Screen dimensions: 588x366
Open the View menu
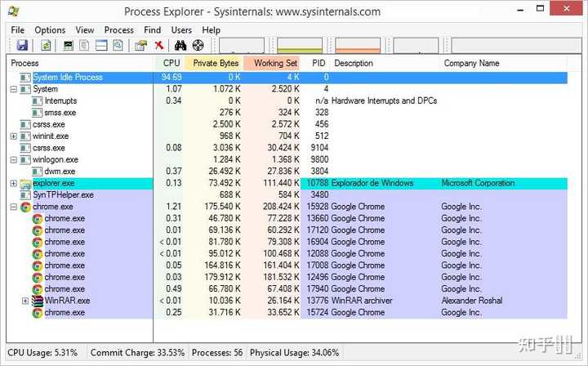pos(85,30)
